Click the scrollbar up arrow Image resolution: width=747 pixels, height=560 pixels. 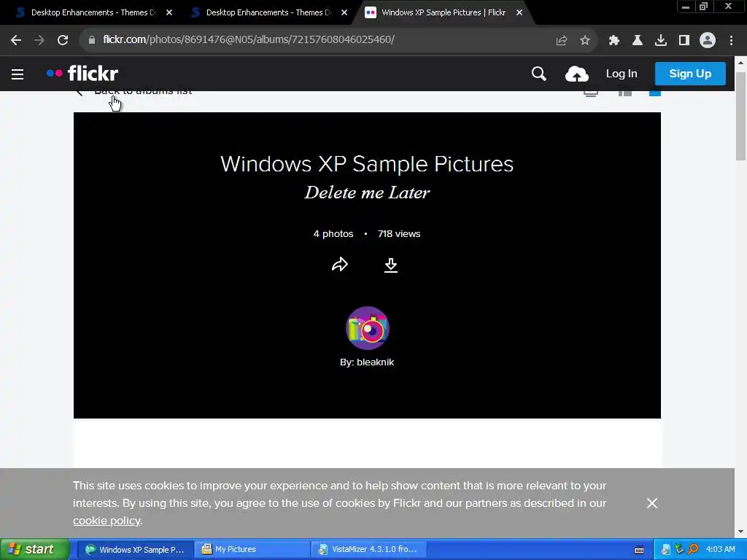click(x=740, y=63)
